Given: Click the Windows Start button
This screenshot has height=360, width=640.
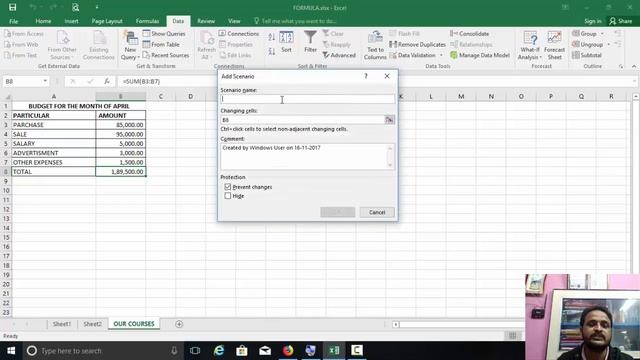Looking at the screenshot, I should [11, 351].
